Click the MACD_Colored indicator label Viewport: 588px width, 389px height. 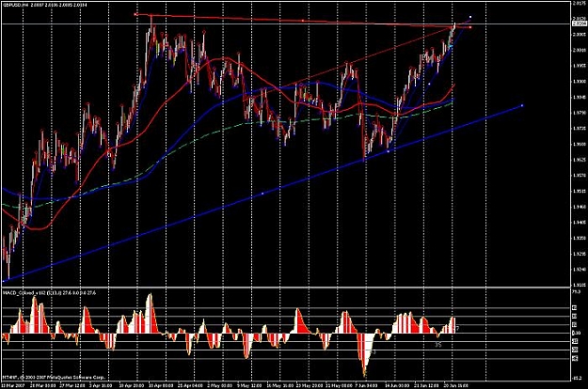(x=49, y=293)
